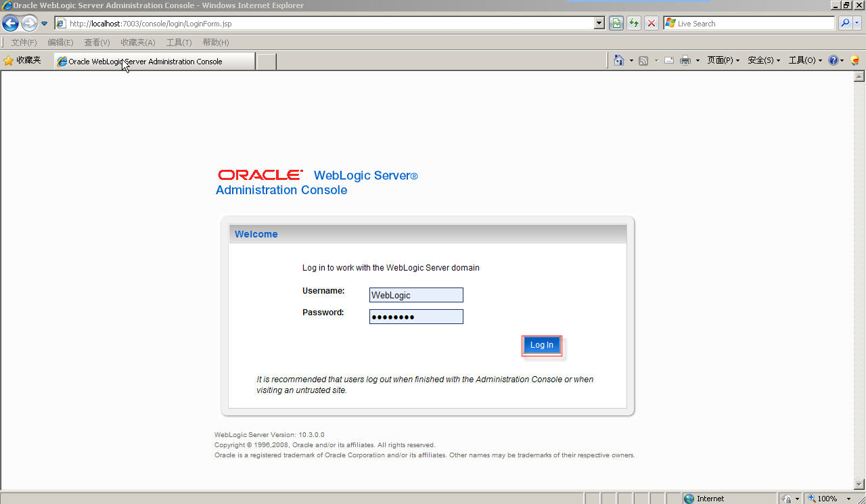Open the 页面(P) command bar menu
The height and width of the screenshot is (504, 866).
click(x=723, y=61)
